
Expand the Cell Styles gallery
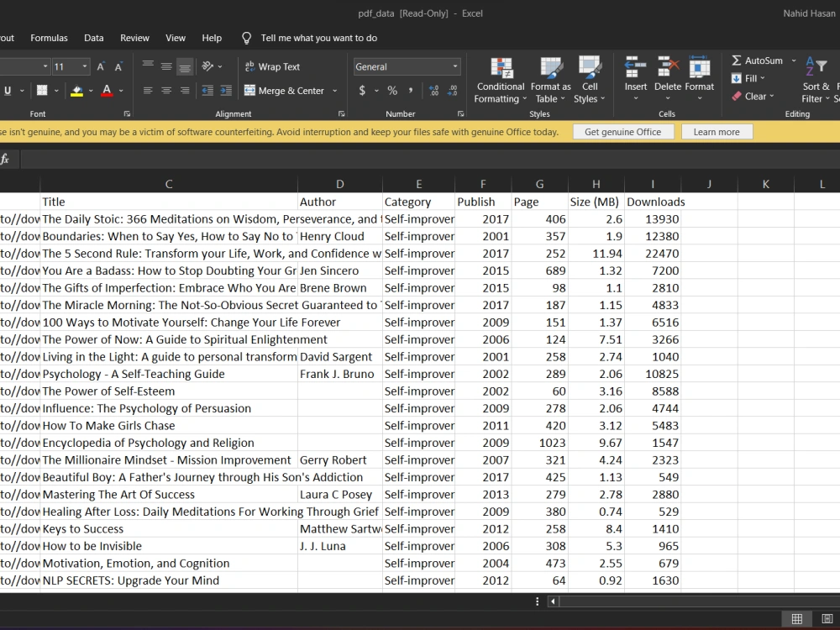coord(590,79)
